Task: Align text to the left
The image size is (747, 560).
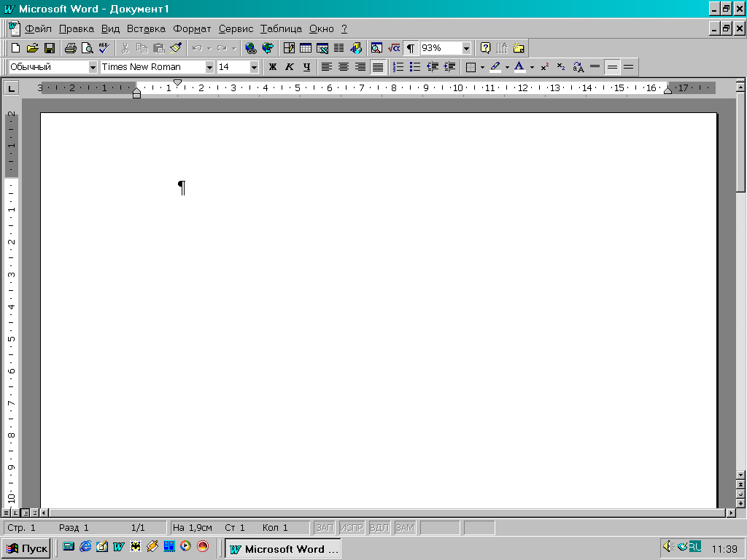Action: click(x=326, y=67)
